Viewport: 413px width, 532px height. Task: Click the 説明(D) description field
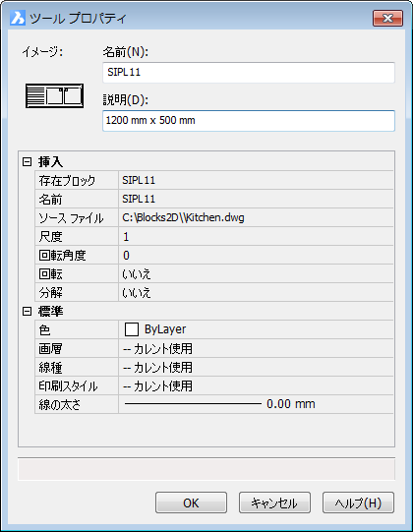(x=249, y=120)
